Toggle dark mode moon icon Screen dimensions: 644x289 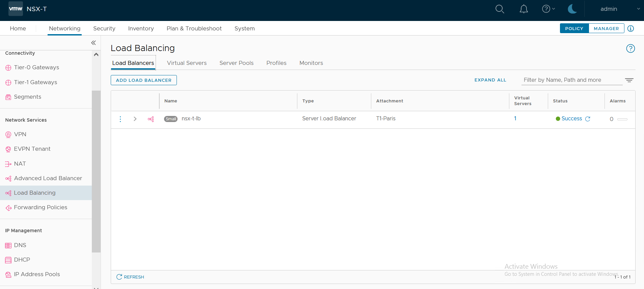pyautogui.click(x=572, y=9)
